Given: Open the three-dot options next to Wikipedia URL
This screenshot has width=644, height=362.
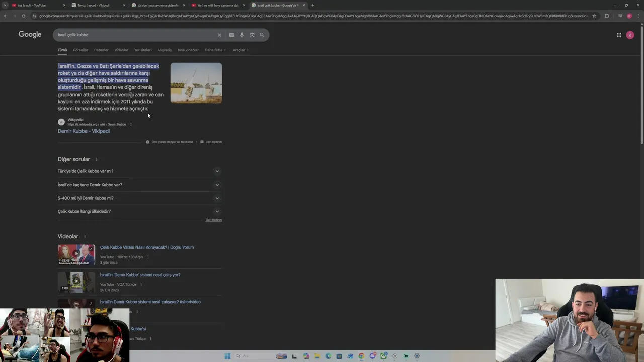Looking at the screenshot, I should point(131,124).
